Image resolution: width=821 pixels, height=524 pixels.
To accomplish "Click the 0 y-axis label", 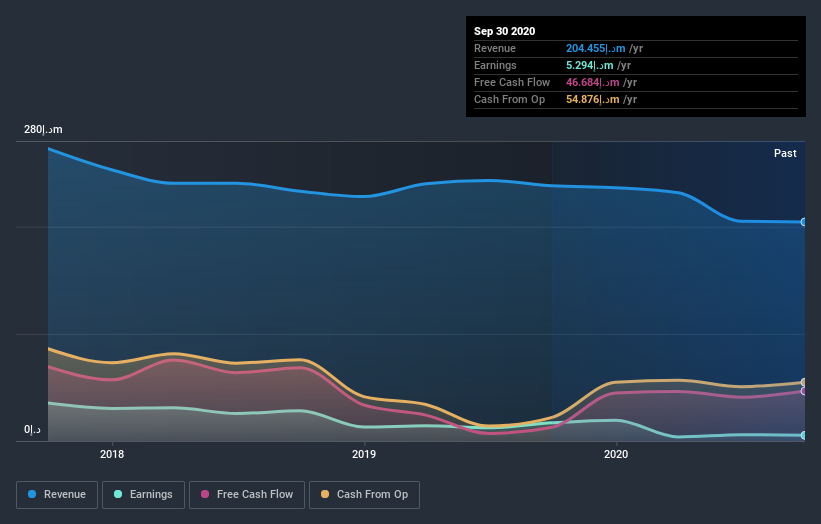I will tap(32, 430).
